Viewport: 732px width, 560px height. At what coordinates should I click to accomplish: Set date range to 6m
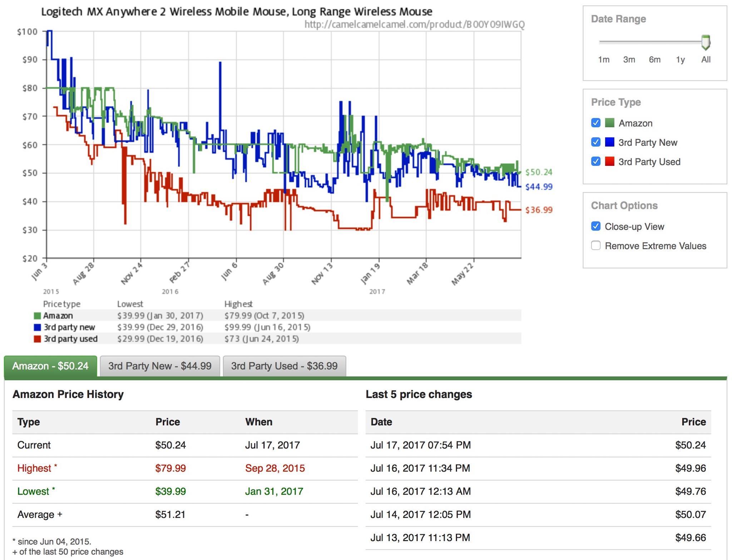point(654,60)
